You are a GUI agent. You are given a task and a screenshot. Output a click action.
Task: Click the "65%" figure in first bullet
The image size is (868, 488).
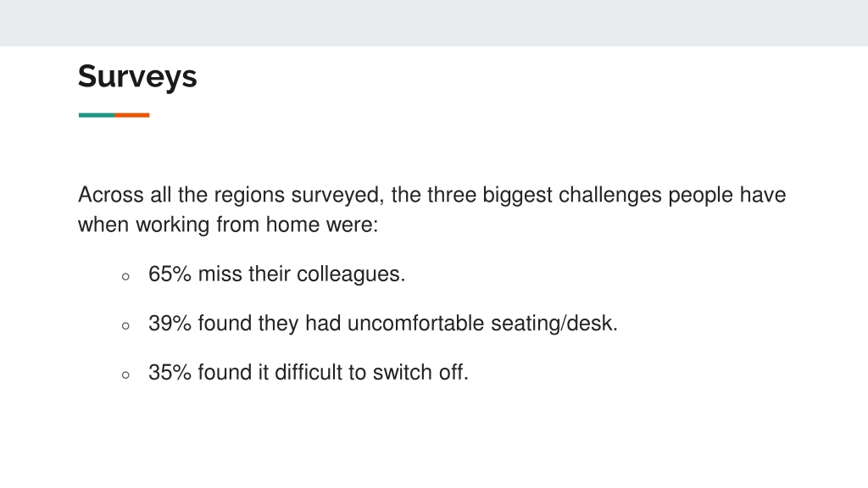coord(170,274)
